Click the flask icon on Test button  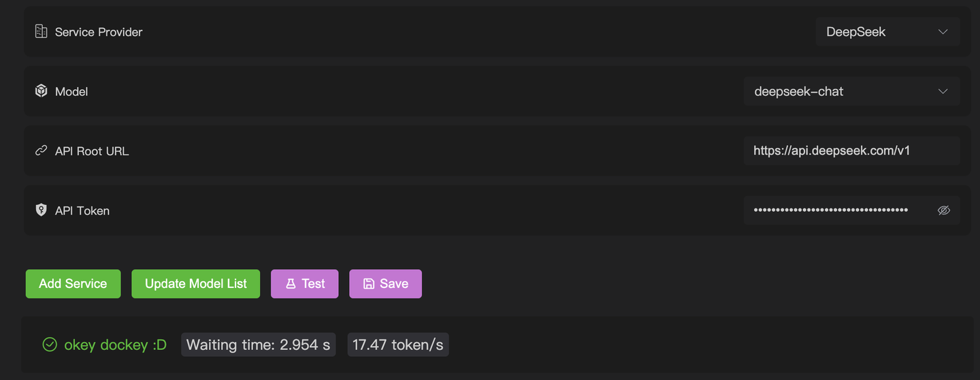tap(291, 284)
